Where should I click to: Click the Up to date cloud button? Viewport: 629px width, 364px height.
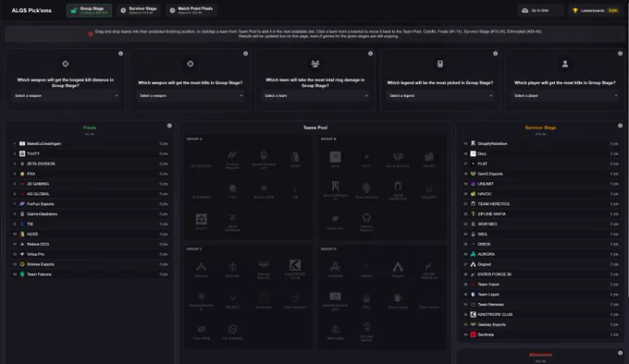point(540,10)
